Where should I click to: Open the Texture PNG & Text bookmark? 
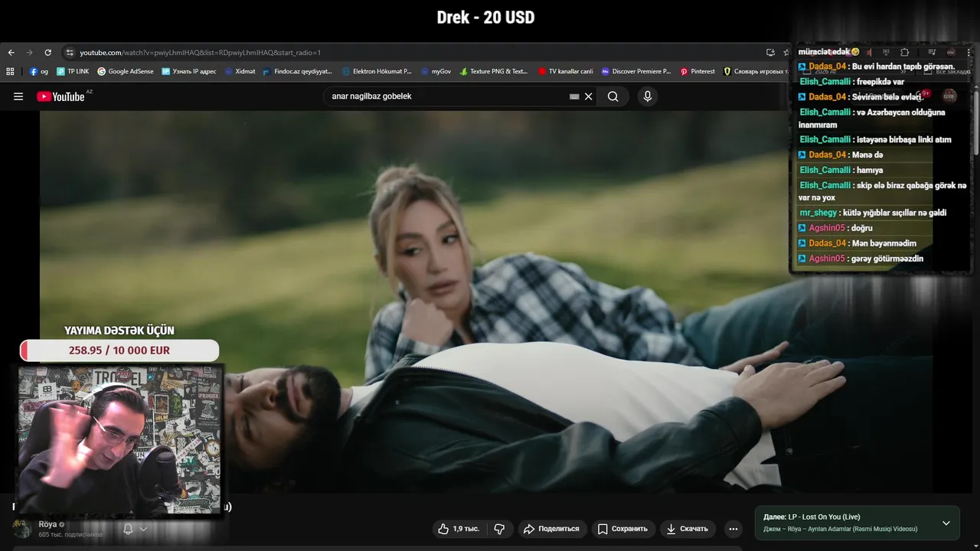494,71
